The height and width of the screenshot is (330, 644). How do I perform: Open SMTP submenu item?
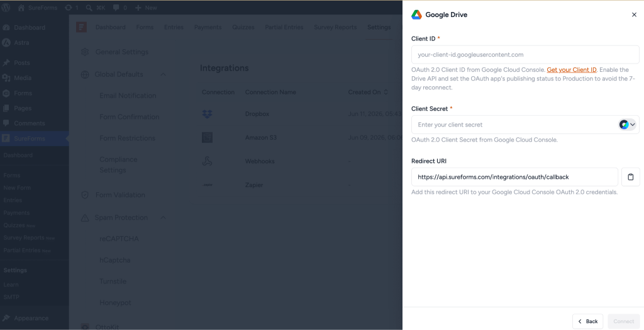click(x=11, y=297)
